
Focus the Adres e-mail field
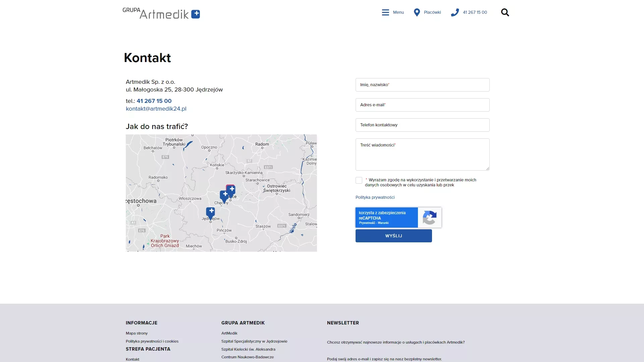tap(423, 105)
